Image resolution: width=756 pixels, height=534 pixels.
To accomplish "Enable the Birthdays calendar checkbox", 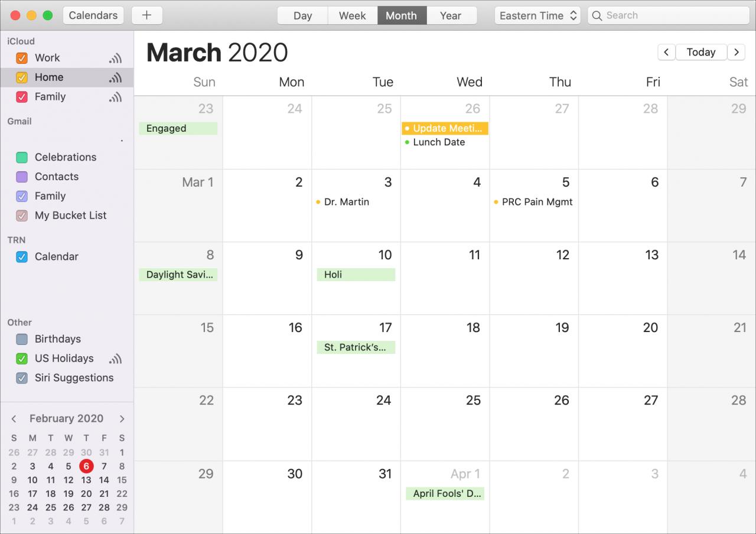I will point(22,339).
